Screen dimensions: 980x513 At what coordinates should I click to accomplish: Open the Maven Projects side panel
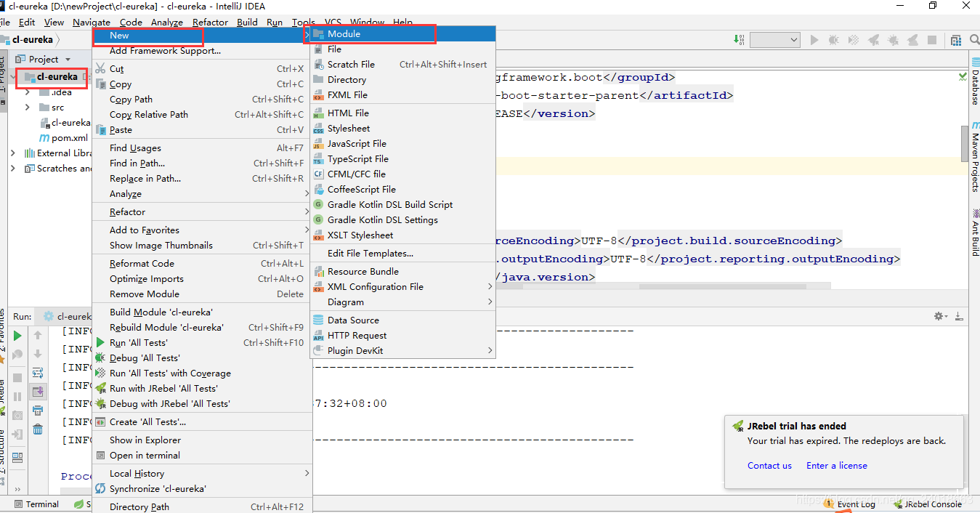click(975, 157)
